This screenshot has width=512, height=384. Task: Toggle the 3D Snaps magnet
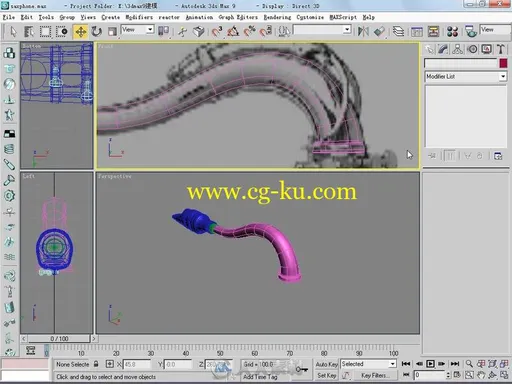coord(217,32)
